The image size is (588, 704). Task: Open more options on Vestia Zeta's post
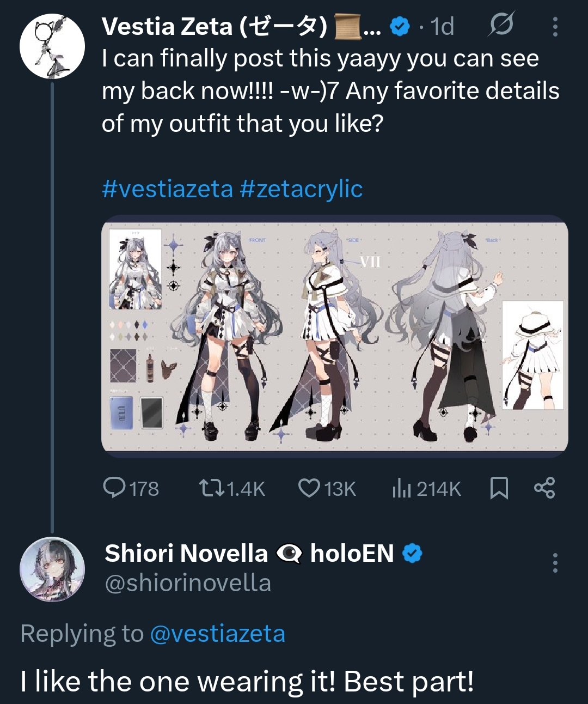(x=555, y=27)
